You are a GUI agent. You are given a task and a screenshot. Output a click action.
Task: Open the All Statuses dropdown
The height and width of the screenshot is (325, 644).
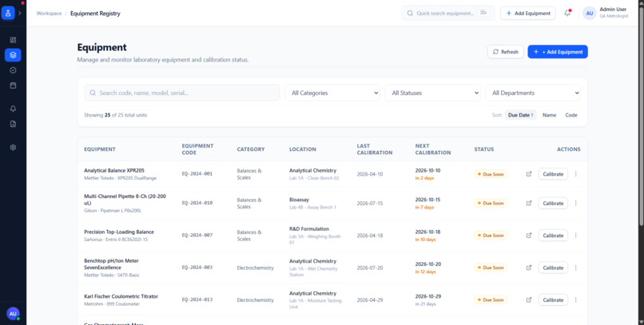coord(432,93)
